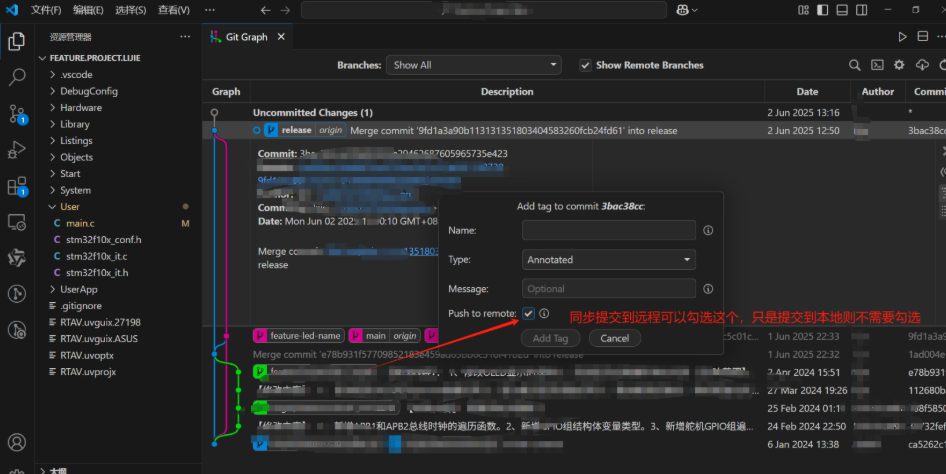Viewport: 946px width, 474px height.
Task: Expand the Listings folder
Action: click(x=76, y=141)
